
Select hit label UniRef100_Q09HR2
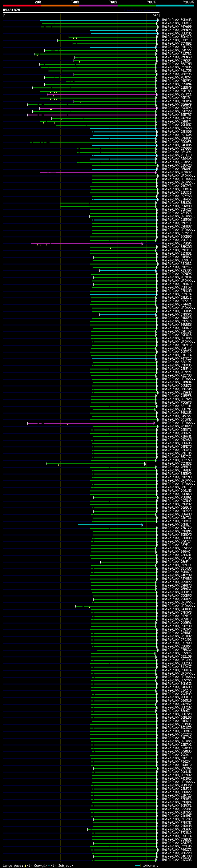coord(177,583)
